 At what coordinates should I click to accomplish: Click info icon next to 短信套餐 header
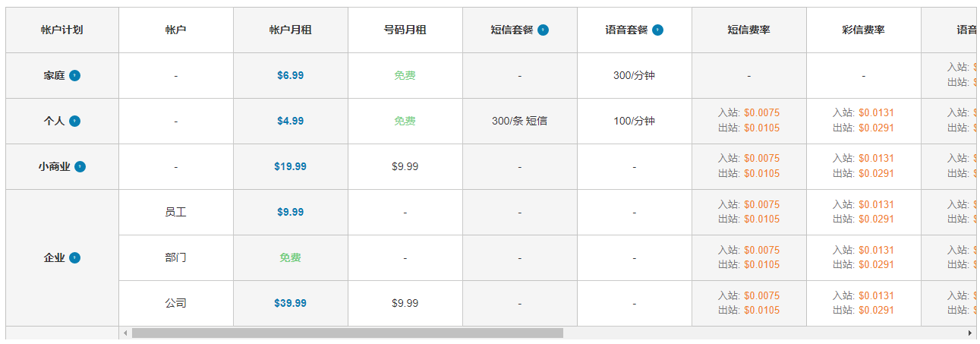tap(543, 30)
